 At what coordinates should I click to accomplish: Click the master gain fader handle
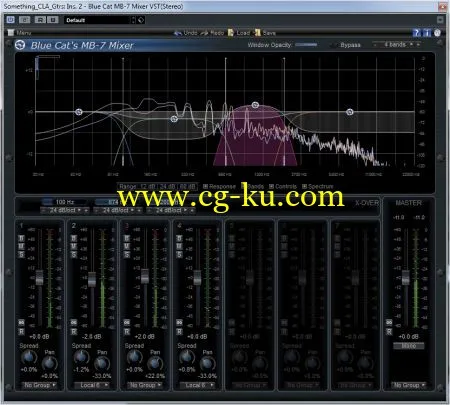[x=405, y=277]
